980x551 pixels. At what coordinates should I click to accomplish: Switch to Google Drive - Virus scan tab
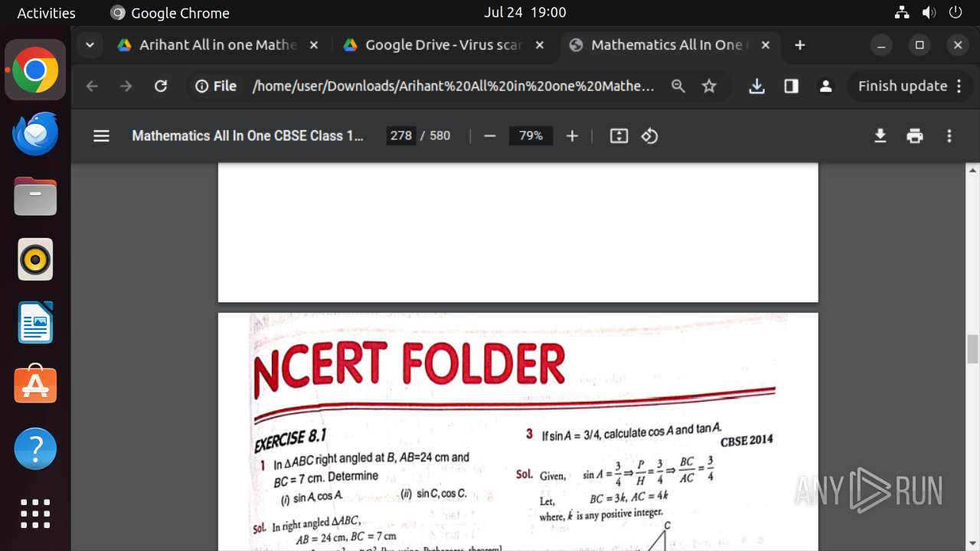(443, 45)
